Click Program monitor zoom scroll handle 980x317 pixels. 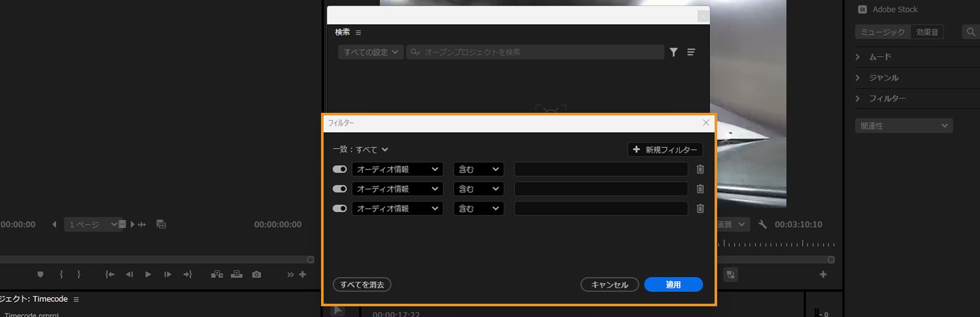tap(831, 260)
